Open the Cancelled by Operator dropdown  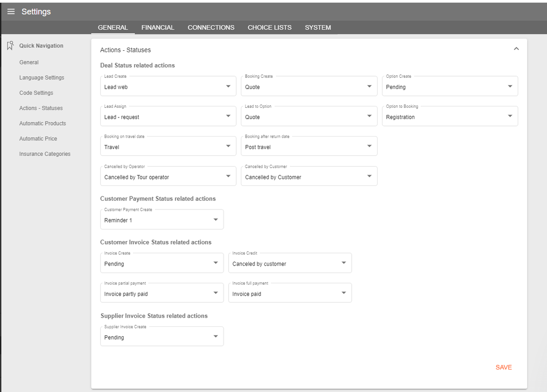pyautogui.click(x=168, y=176)
